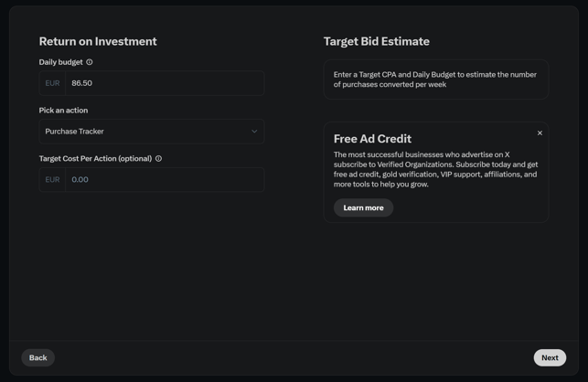Click the Learn more button
The height and width of the screenshot is (382, 588).
click(x=363, y=207)
